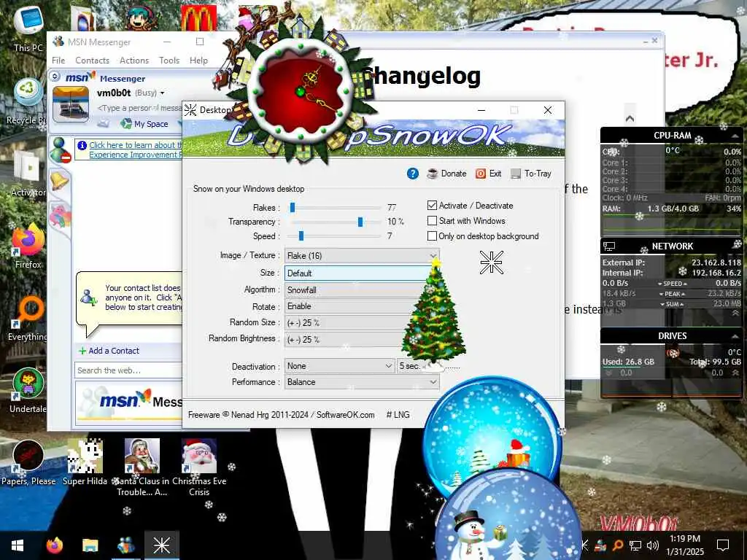
Task: Open the MSN Messenger Actions menu
Action: pos(134,61)
